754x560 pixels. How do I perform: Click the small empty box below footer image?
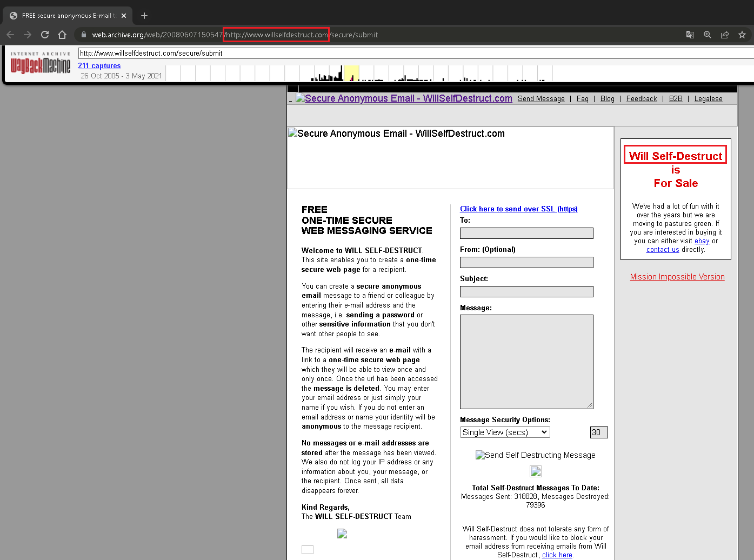(x=308, y=550)
